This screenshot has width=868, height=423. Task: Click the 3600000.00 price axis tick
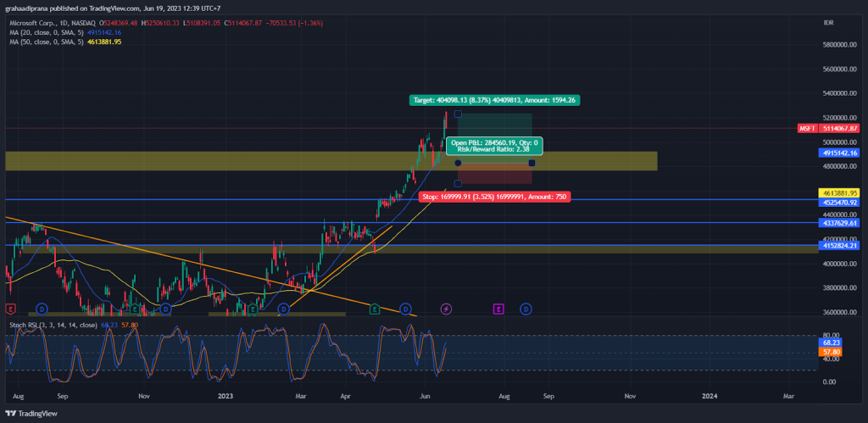(841, 312)
